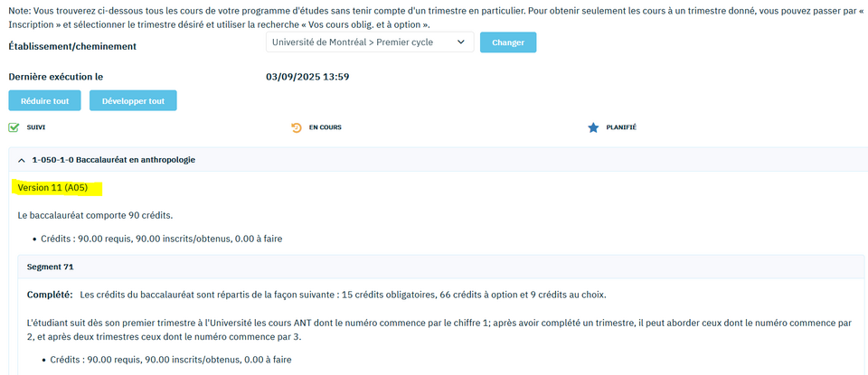The width and height of the screenshot is (868, 375).
Task: Click the Établissement/cheminement field label
Action: (x=72, y=45)
